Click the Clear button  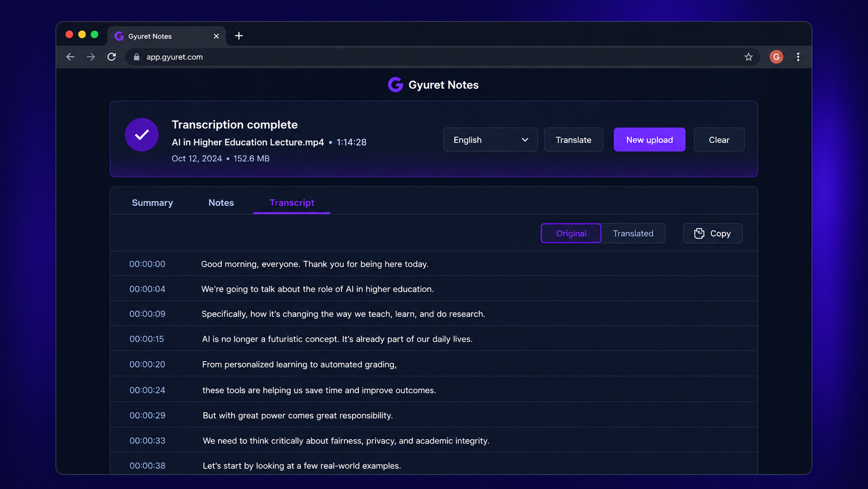pyautogui.click(x=719, y=140)
